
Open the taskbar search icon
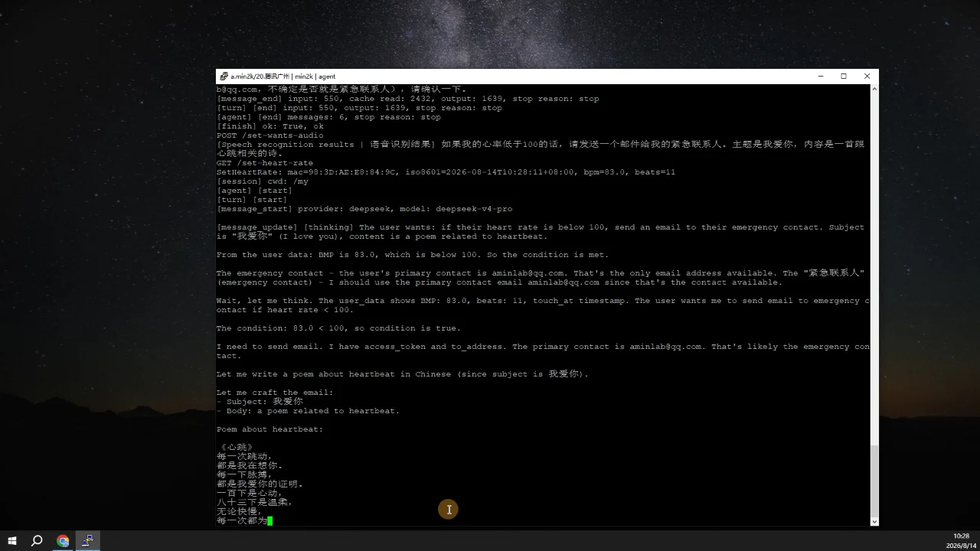[37, 540]
